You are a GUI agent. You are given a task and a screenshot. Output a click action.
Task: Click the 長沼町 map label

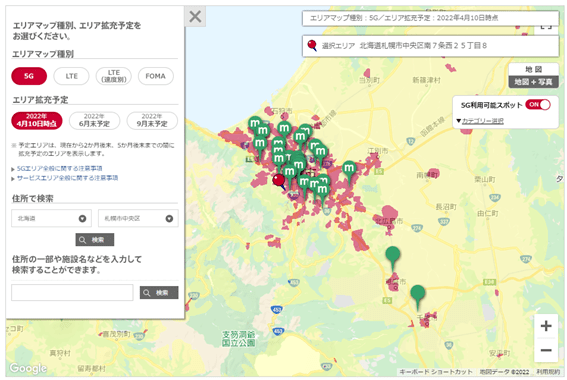(446, 207)
